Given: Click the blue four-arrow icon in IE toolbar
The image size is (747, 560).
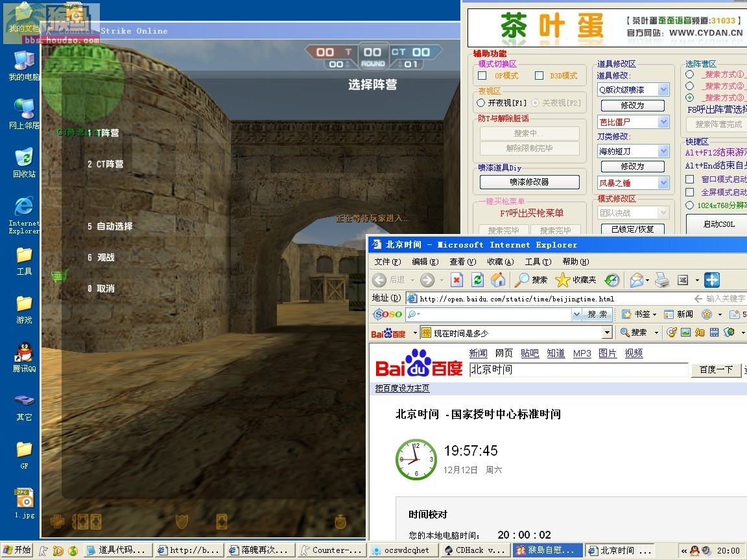Looking at the screenshot, I should coord(712,280).
